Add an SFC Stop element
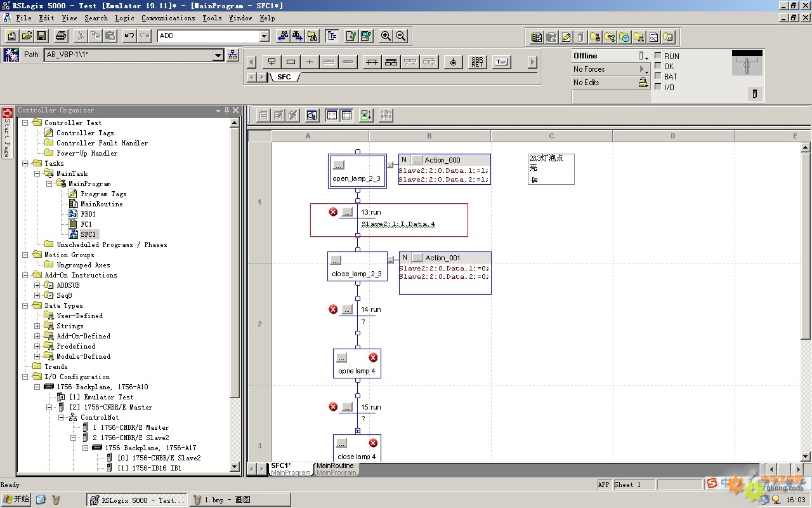Screen dimensions: 812x508 [453, 62]
